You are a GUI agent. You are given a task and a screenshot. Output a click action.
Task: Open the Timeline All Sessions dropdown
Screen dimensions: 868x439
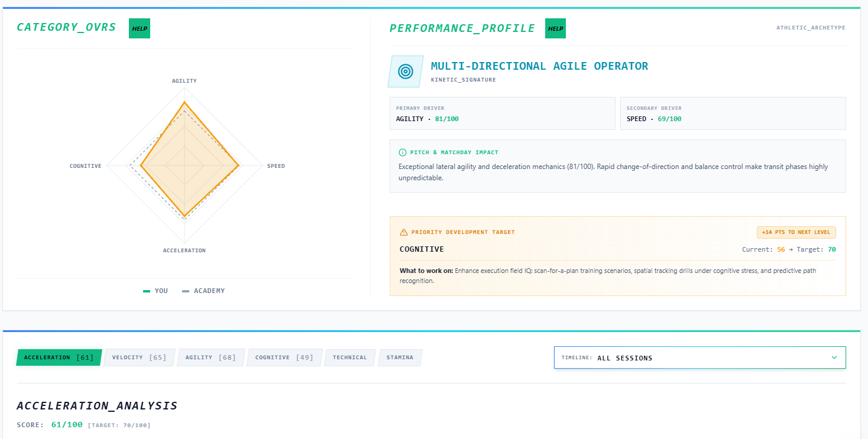(x=700, y=357)
